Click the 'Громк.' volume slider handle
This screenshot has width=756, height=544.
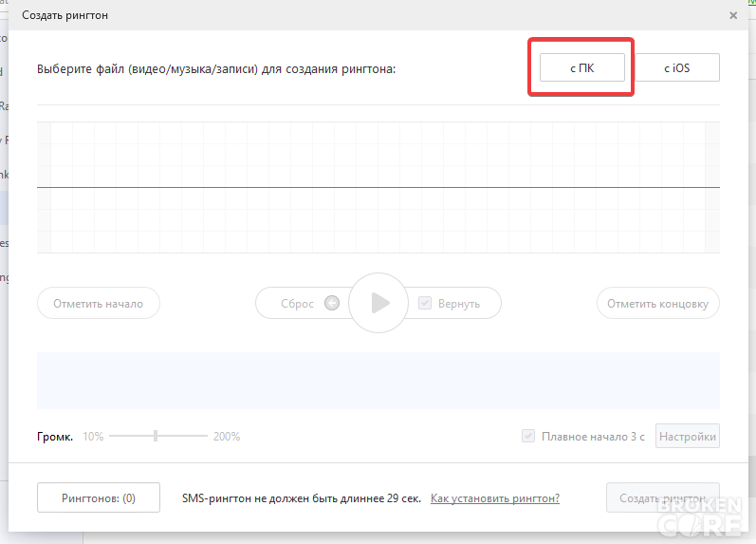[156, 436]
